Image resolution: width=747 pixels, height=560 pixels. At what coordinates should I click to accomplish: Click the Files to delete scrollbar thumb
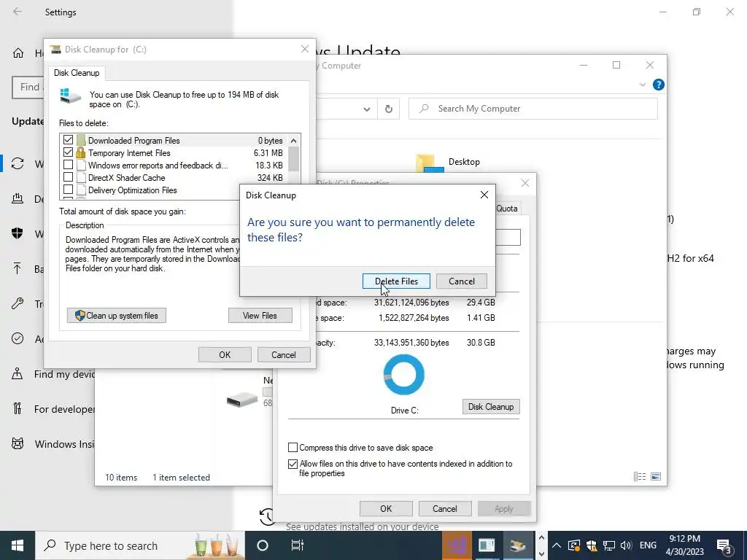[293, 158]
